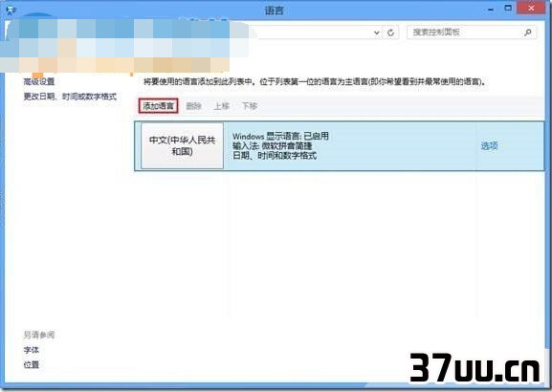Click 删除 in the language toolbar
Image resolution: width=552 pixels, height=392 pixels.
tap(193, 105)
